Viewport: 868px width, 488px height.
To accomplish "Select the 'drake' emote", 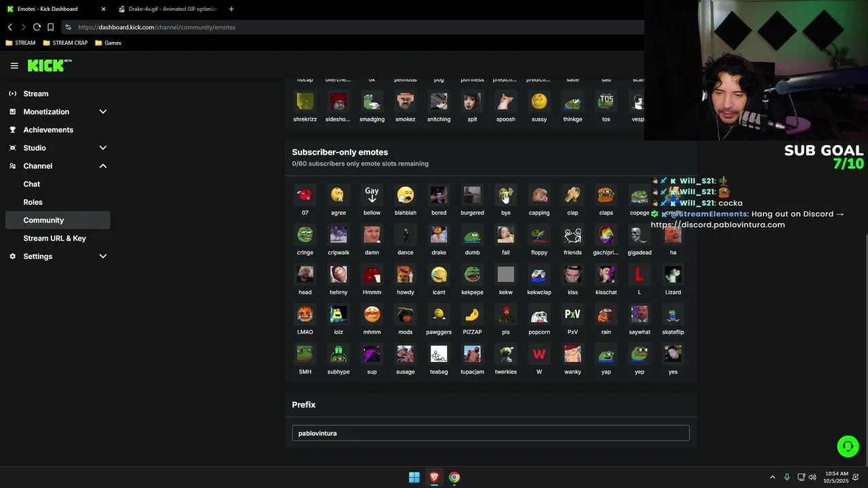I will (x=439, y=235).
